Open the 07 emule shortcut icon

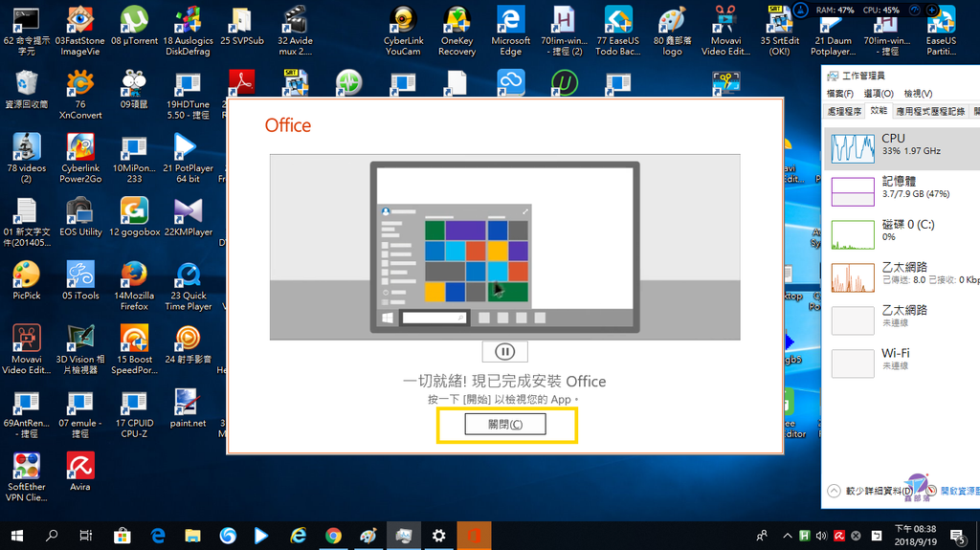point(80,412)
